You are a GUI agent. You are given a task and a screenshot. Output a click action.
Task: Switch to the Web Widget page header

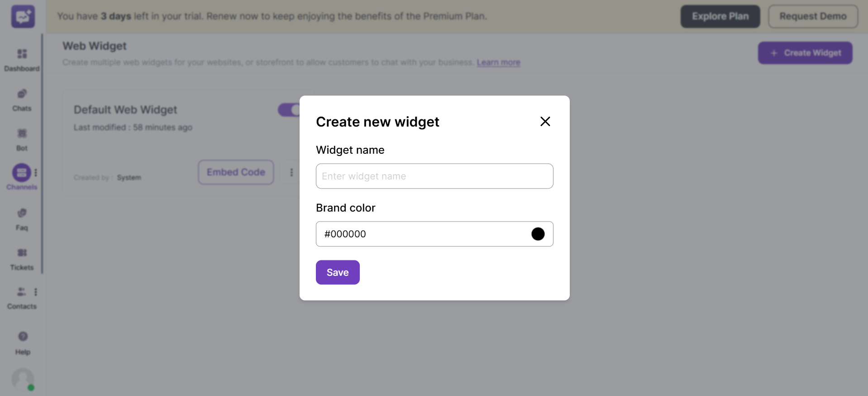pos(94,46)
